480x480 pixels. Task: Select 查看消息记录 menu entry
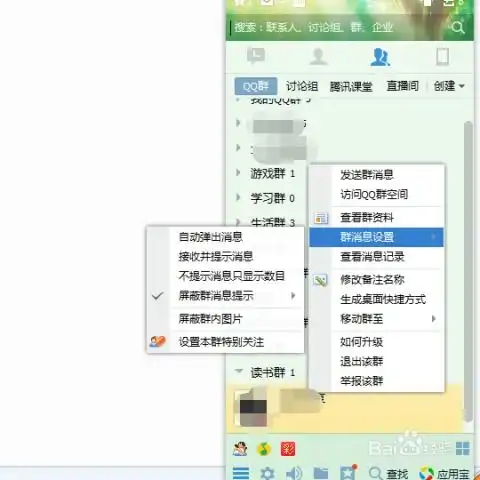pos(377,257)
